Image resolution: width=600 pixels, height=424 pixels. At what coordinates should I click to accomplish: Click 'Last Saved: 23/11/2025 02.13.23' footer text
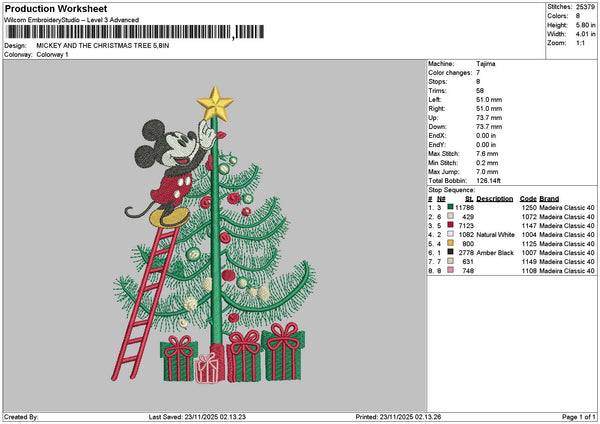tap(197, 417)
